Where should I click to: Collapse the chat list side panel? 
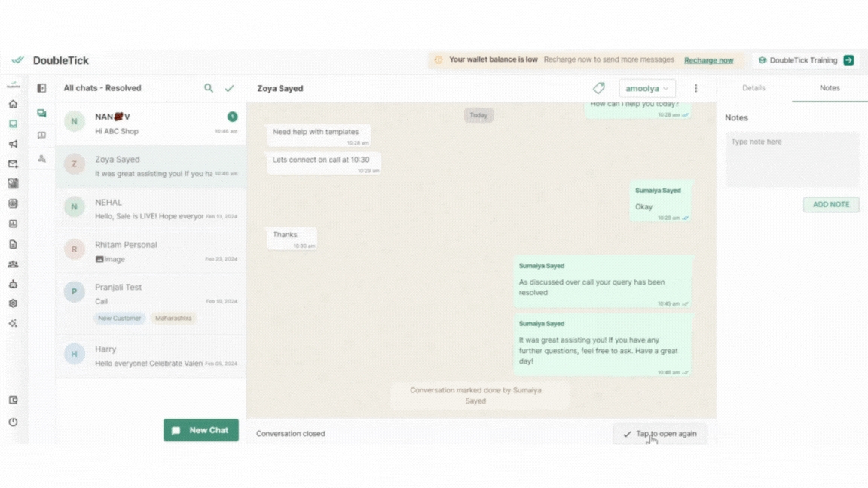click(41, 88)
